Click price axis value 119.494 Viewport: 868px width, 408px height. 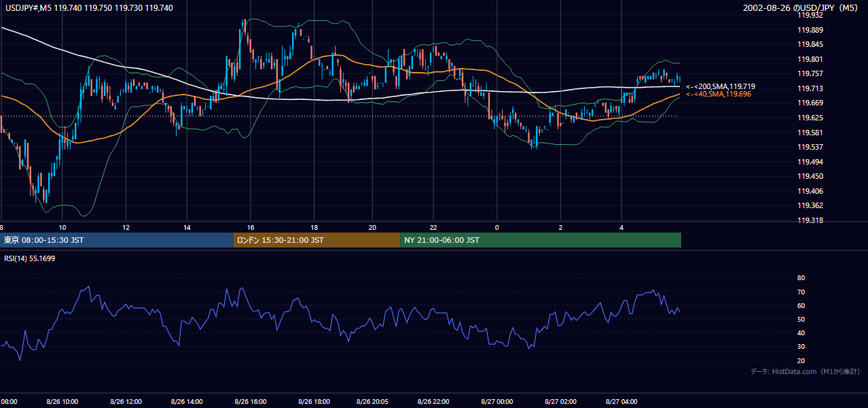click(810, 162)
